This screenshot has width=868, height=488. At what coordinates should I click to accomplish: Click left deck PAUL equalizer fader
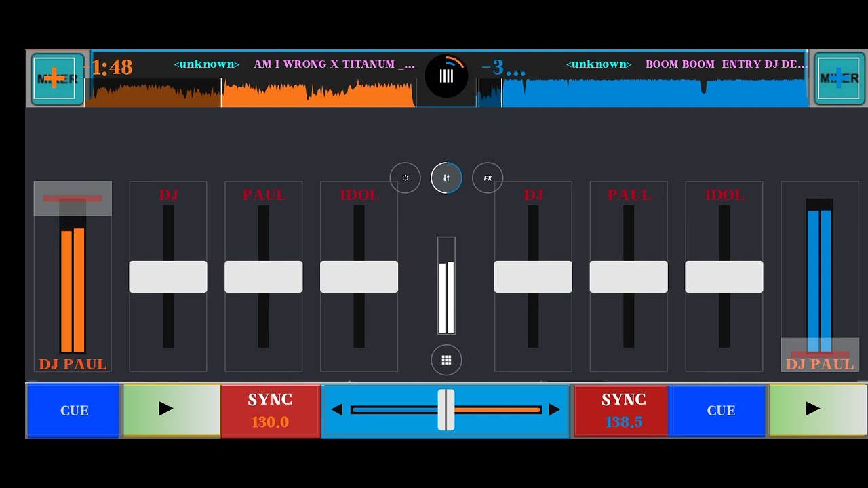[x=264, y=277]
